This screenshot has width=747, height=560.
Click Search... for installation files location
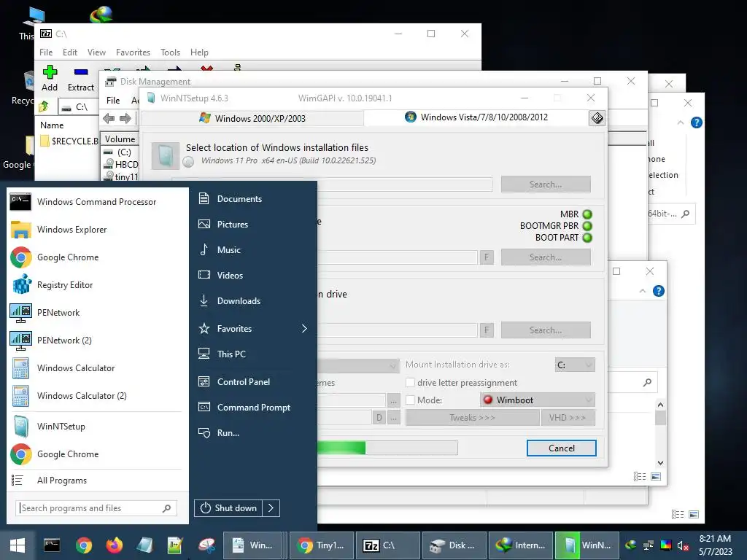[546, 184]
